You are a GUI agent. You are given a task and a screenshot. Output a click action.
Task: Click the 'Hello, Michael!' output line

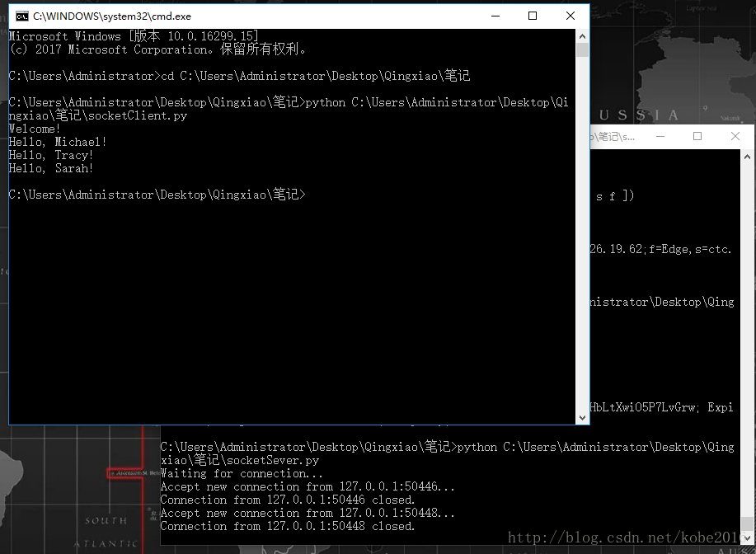click(x=58, y=142)
